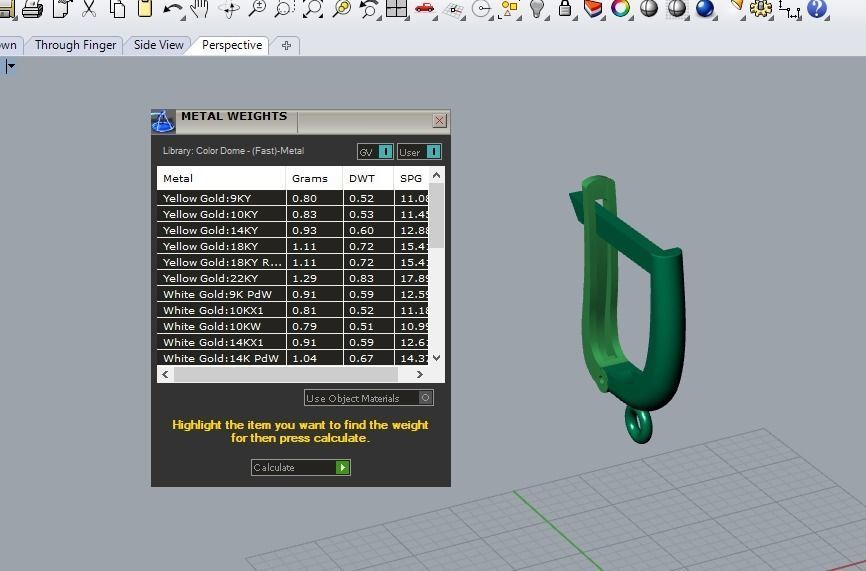
Task: Click the horizontal scroll left arrow
Action: pos(165,374)
